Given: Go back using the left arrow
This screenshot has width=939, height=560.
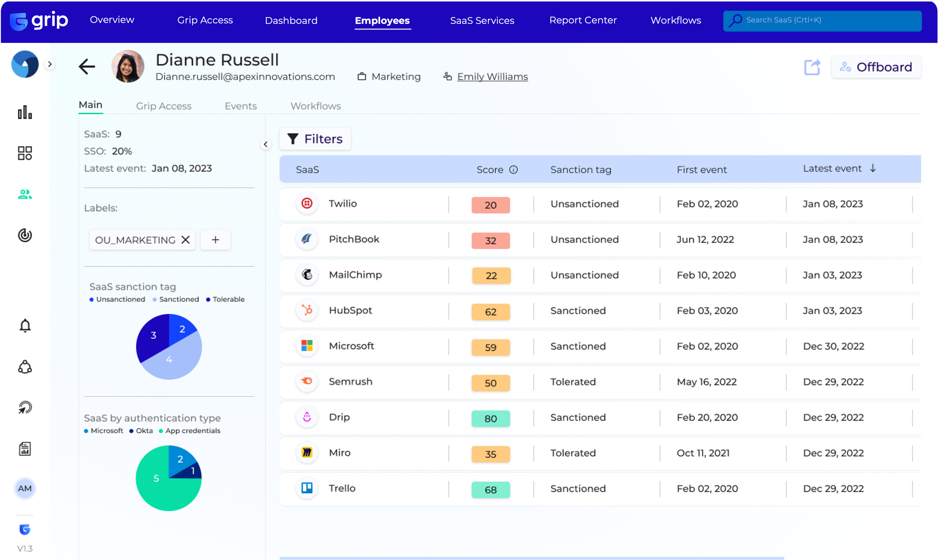Looking at the screenshot, I should [x=87, y=67].
